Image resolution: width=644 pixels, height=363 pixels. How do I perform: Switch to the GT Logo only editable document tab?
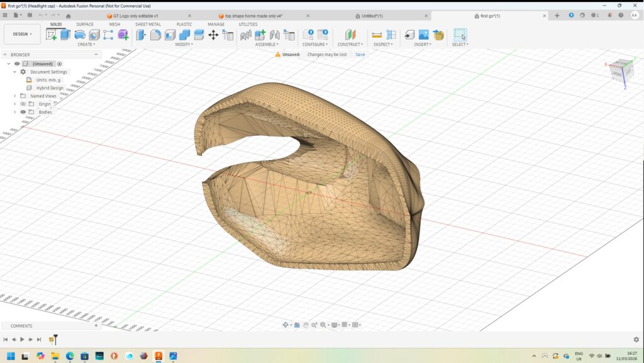pyautogui.click(x=135, y=16)
